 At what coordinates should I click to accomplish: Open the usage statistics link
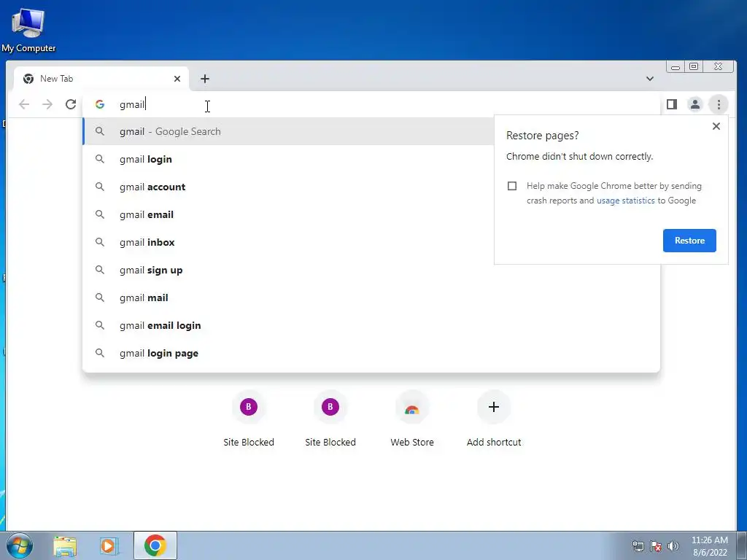(625, 201)
